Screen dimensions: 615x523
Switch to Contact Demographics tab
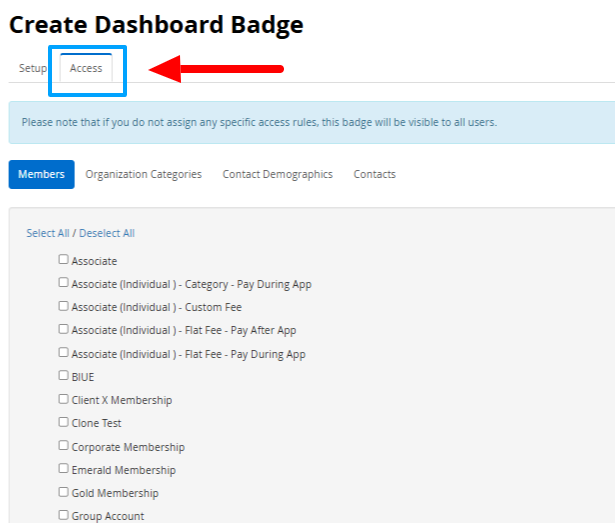(x=277, y=174)
